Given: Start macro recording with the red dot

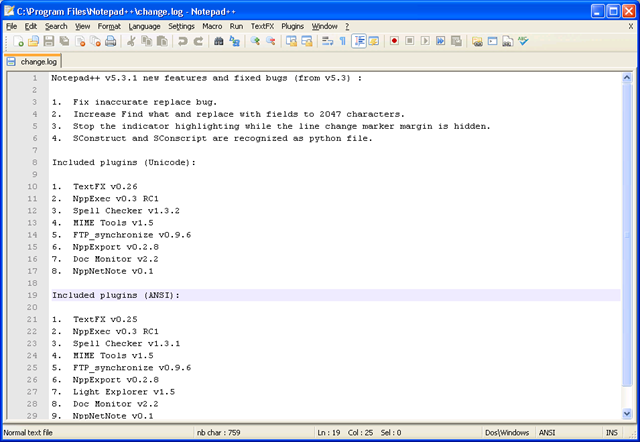Looking at the screenshot, I should (x=395, y=42).
